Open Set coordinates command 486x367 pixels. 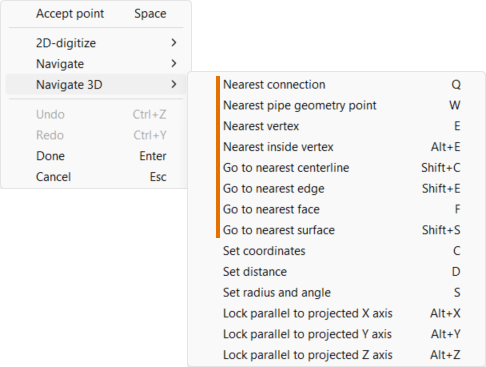click(337, 251)
